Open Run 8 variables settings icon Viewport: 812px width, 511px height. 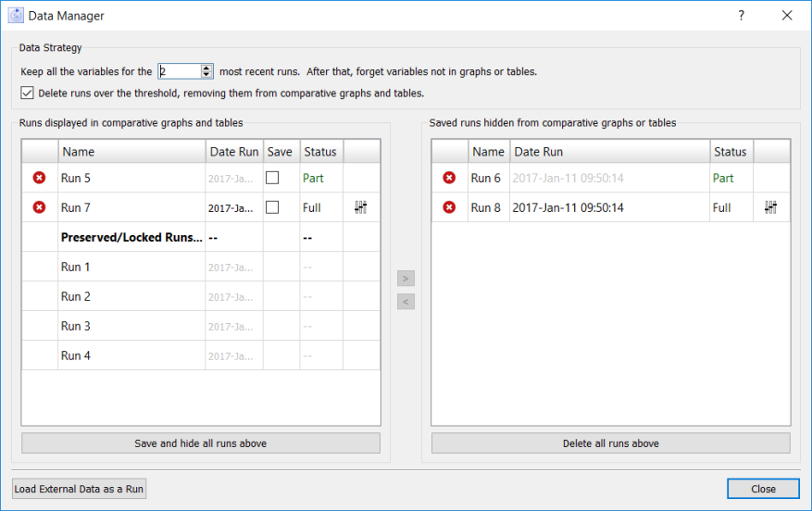click(x=771, y=207)
